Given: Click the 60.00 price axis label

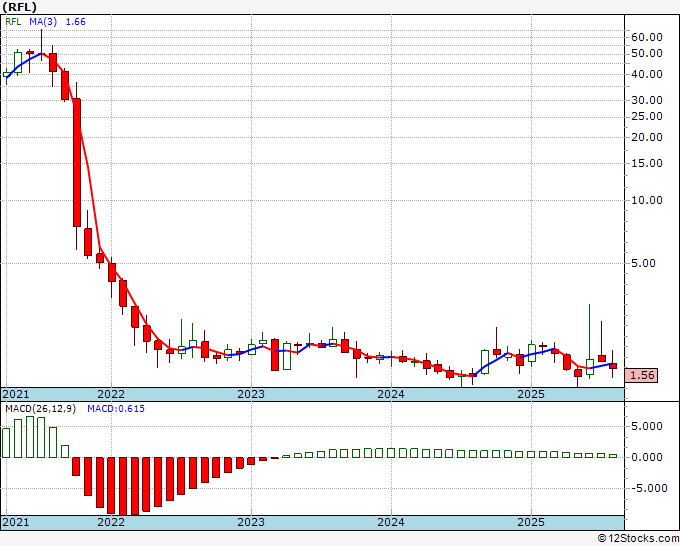Looking at the screenshot, I should click(x=647, y=37).
